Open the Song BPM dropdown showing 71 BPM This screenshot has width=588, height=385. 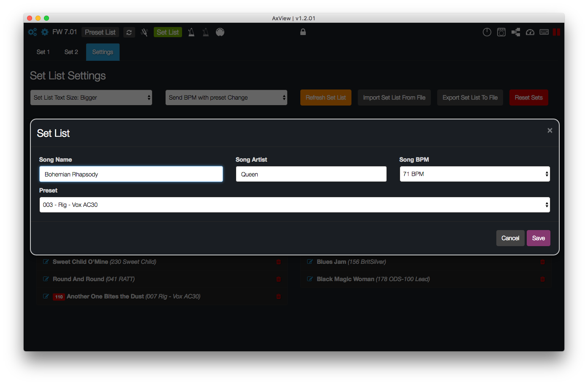click(475, 174)
